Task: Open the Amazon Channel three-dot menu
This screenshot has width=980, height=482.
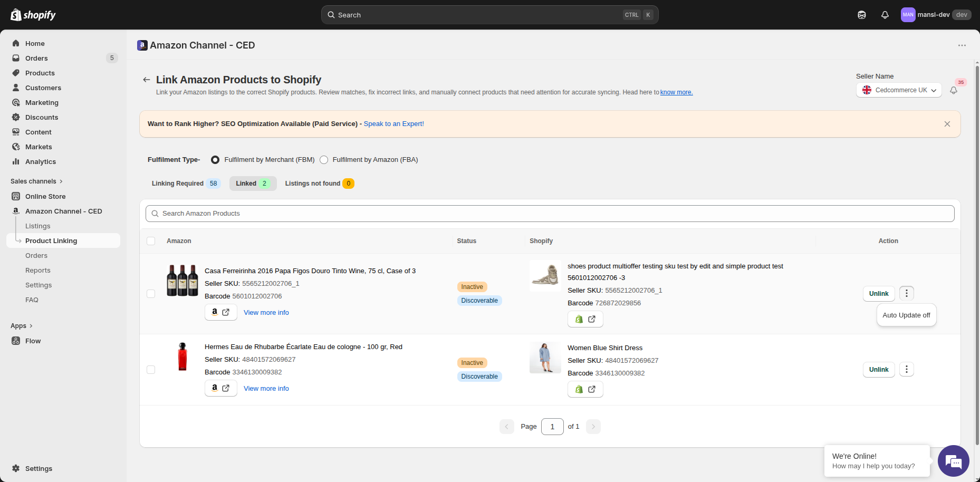Action: (x=962, y=45)
